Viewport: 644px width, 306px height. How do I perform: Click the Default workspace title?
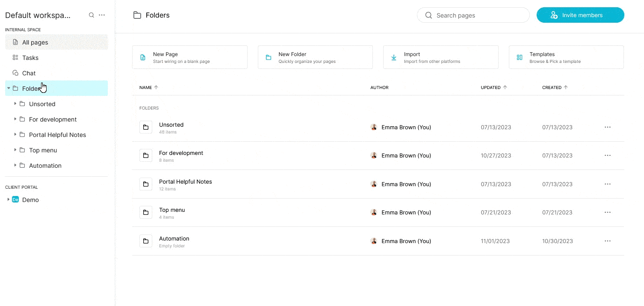[x=38, y=15]
